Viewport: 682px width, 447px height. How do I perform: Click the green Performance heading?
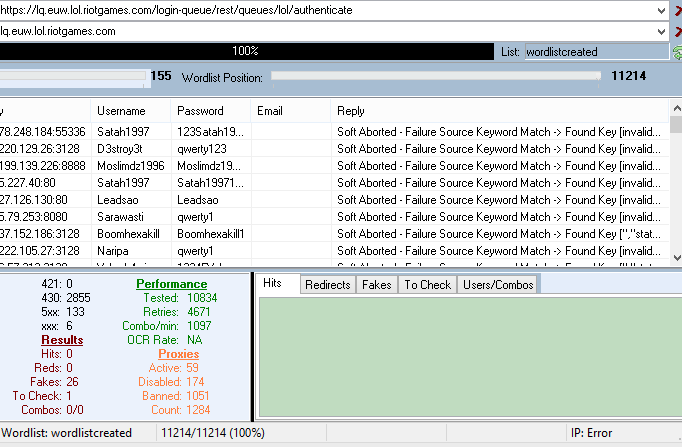pos(172,284)
